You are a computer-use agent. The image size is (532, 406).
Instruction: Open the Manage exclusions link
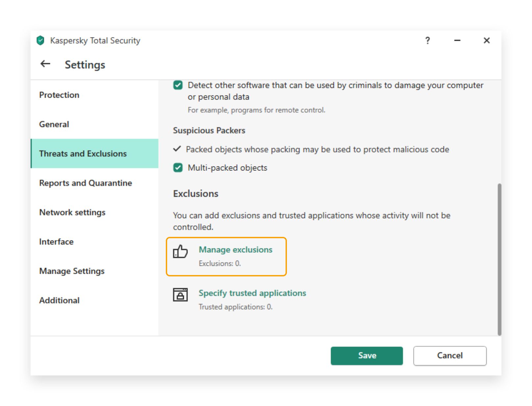(x=236, y=250)
